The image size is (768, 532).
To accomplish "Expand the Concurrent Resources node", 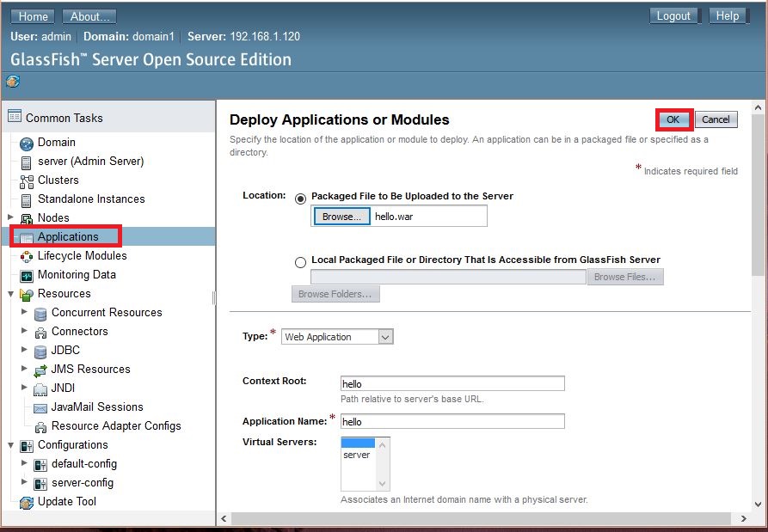I will pyautogui.click(x=24, y=311).
